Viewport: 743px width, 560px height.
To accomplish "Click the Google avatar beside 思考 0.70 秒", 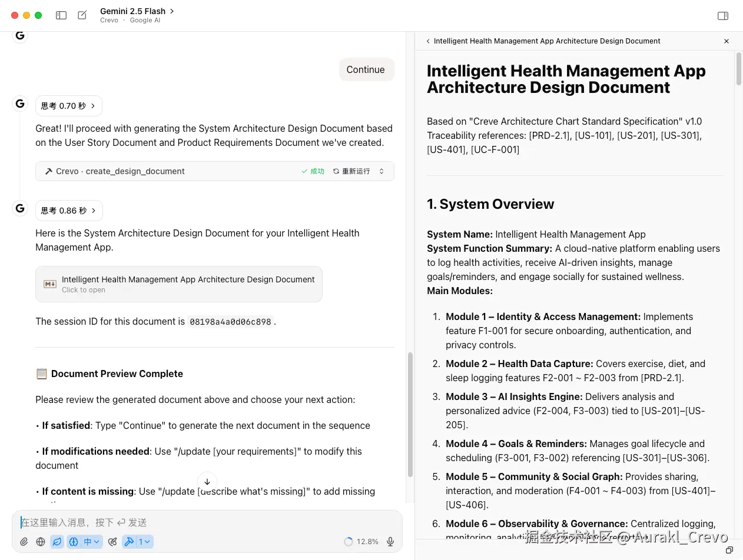I will click(20, 104).
